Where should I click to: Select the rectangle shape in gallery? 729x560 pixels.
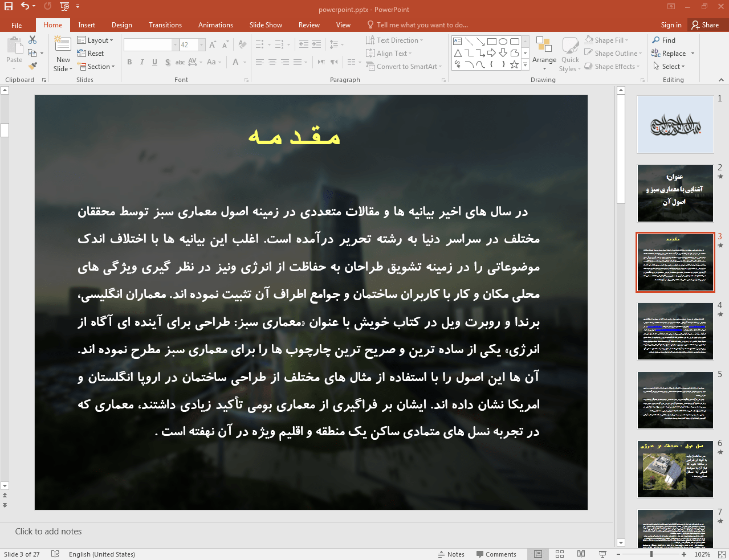point(492,42)
